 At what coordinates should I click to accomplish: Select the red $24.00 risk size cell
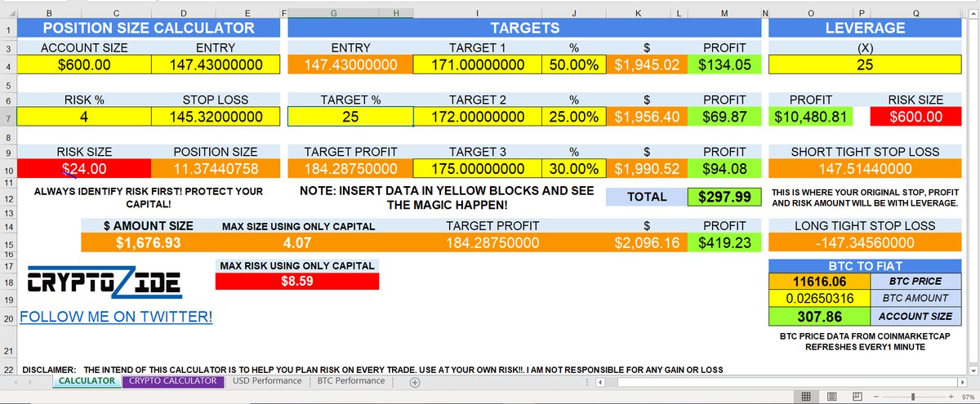pos(84,169)
